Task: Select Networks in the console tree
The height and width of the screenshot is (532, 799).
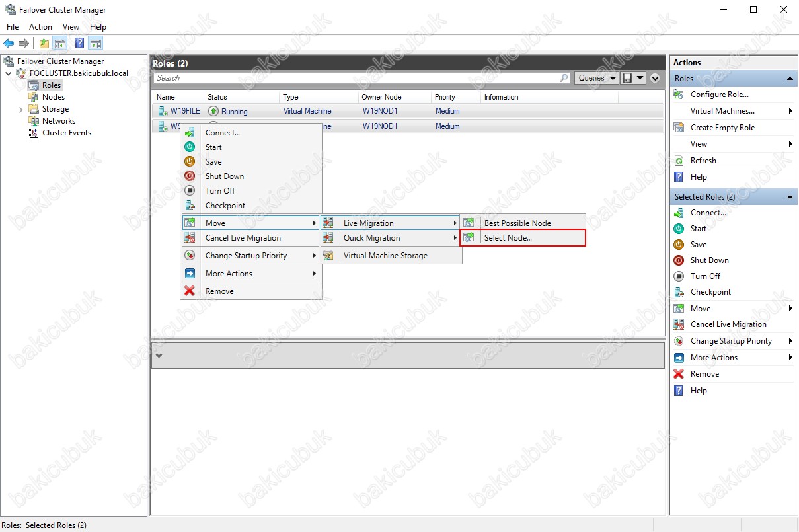Action: point(59,121)
